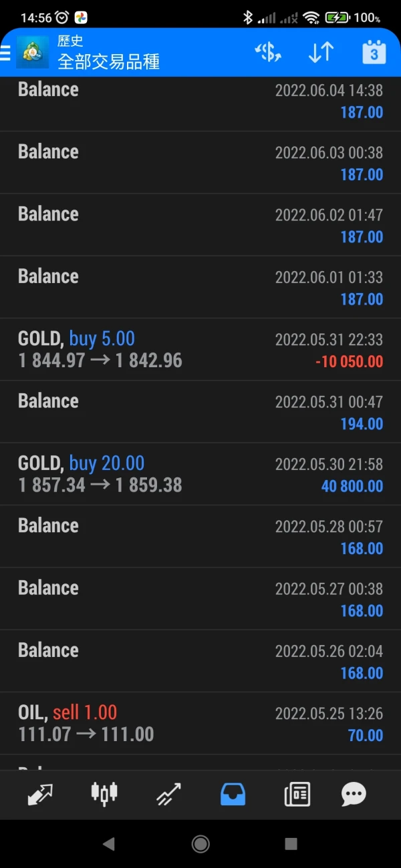Expand OIL sell 1.00 trade details
The width and height of the screenshot is (401, 868).
[x=200, y=724]
